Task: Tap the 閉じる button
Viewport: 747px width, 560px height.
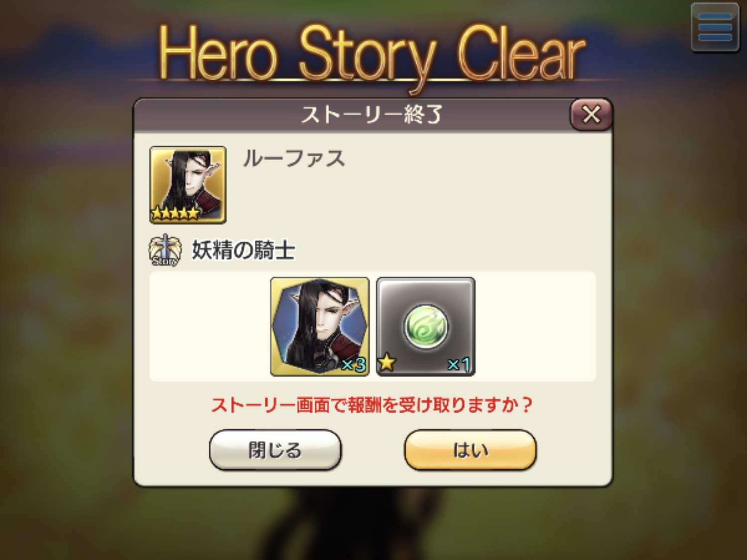Action: [x=275, y=450]
